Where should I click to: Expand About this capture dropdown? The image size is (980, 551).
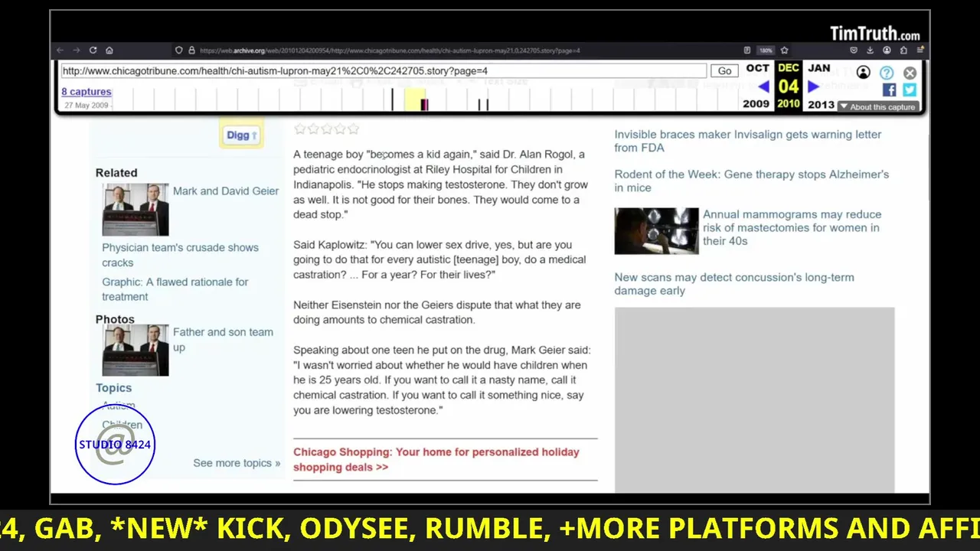[x=877, y=106]
